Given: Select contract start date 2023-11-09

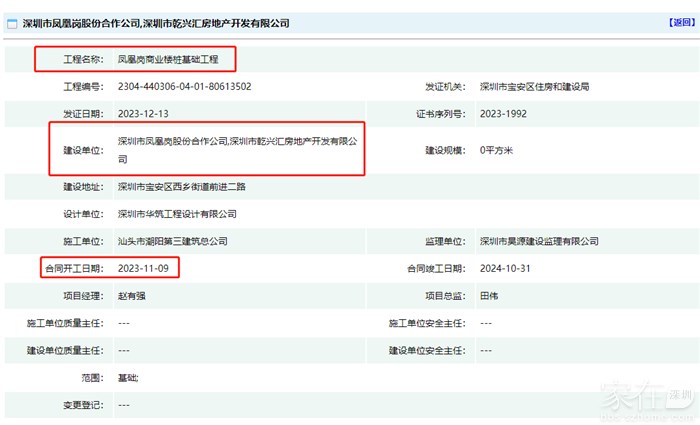Looking at the screenshot, I should point(146,269).
